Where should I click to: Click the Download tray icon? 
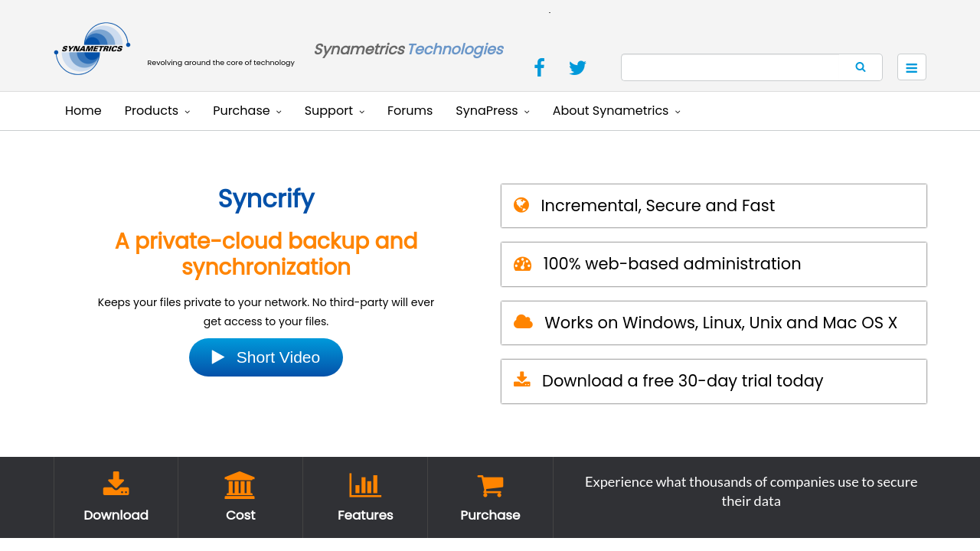point(116,484)
